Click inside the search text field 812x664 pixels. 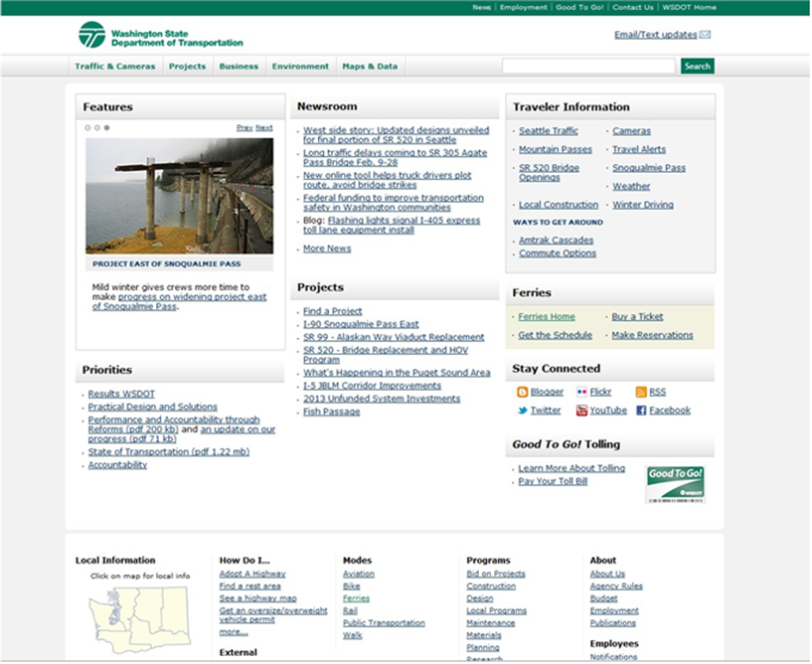tap(588, 67)
